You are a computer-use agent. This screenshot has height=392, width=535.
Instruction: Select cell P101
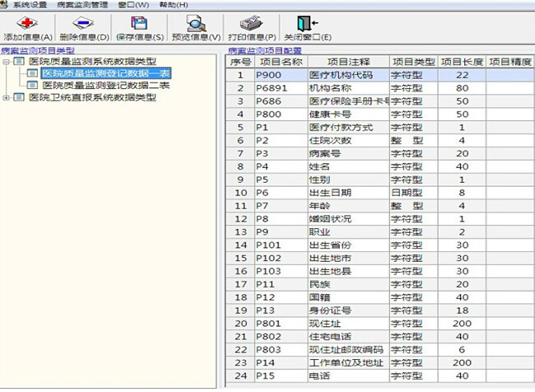[281, 245]
